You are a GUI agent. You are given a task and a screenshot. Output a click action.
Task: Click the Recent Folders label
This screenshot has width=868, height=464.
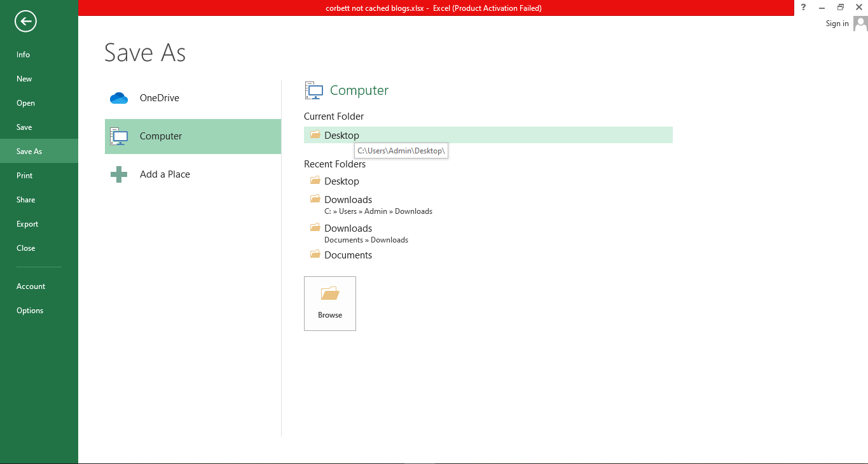click(334, 164)
